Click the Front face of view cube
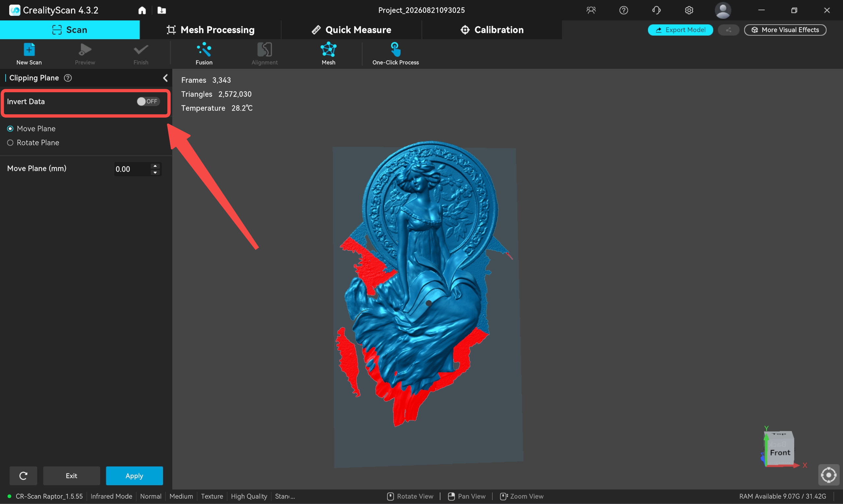The width and height of the screenshot is (843, 504). pyautogui.click(x=780, y=452)
